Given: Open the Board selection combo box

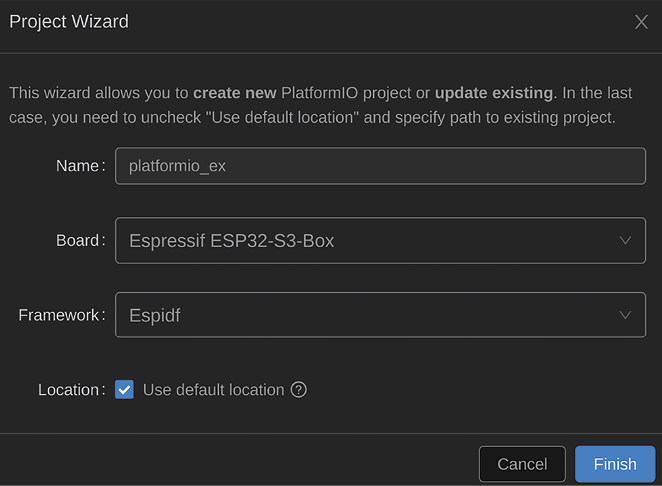Looking at the screenshot, I should pyautogui.click(x=380, y=240).
